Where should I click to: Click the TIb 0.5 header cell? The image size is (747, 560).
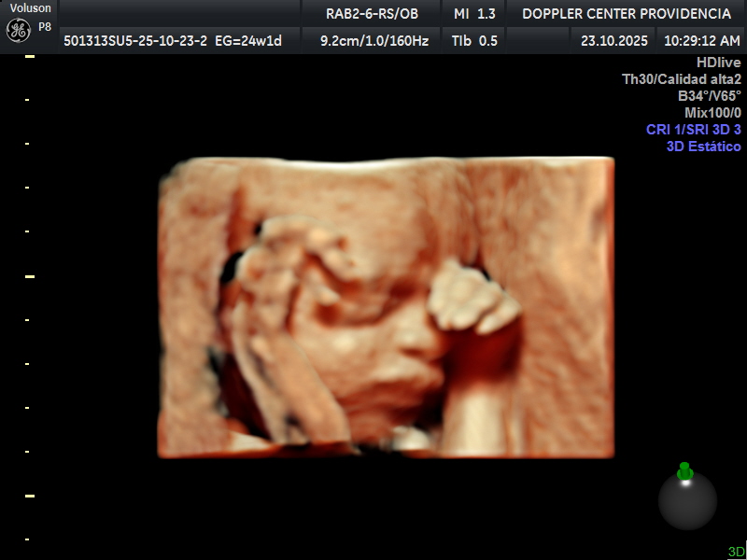(474, 40)
